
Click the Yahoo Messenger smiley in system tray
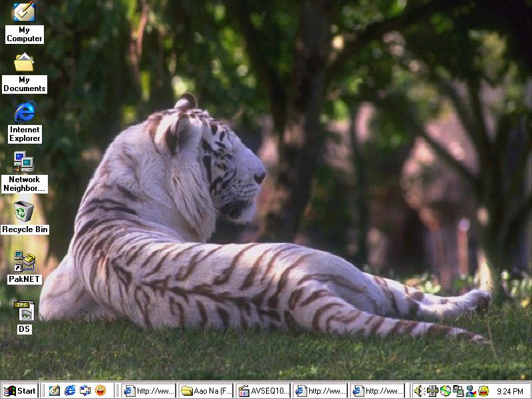point(483,390)
